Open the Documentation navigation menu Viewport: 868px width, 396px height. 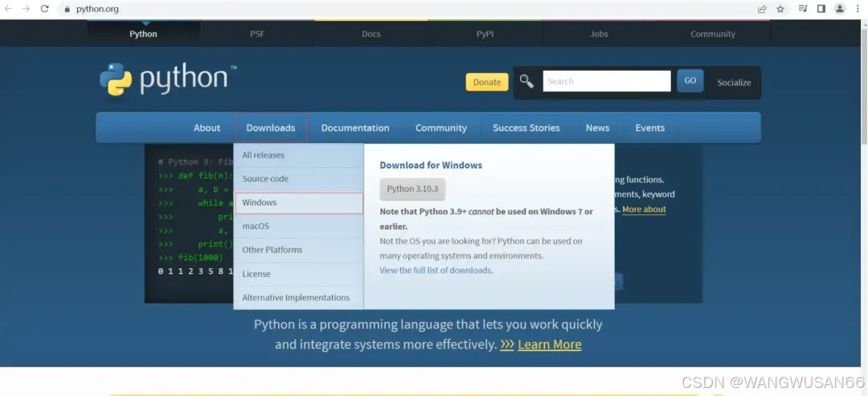[355, 128]
